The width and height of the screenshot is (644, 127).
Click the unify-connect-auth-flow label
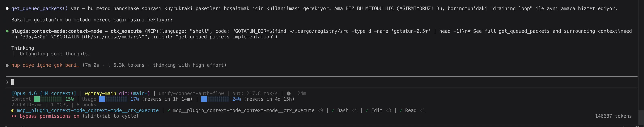coord(191,93)
